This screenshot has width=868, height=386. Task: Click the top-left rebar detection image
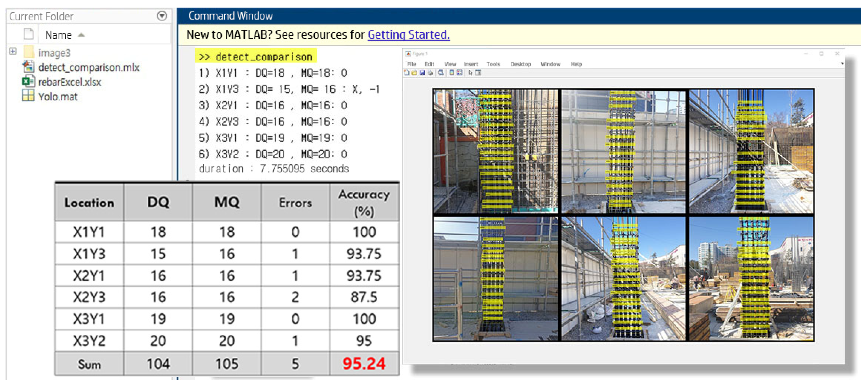pos(495,151)
